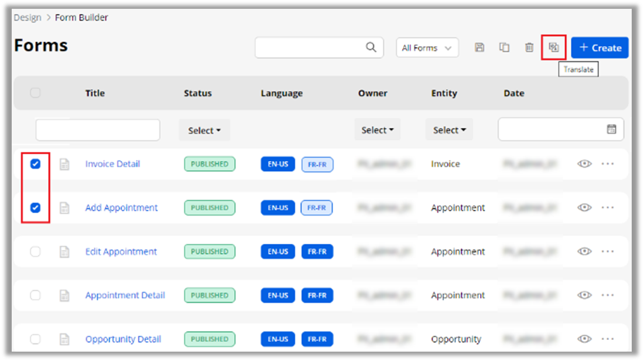Preview Invoice Detail with eye icon
Image resolution: width=644 pixels, height=361 pixels.
click(584, 164)
